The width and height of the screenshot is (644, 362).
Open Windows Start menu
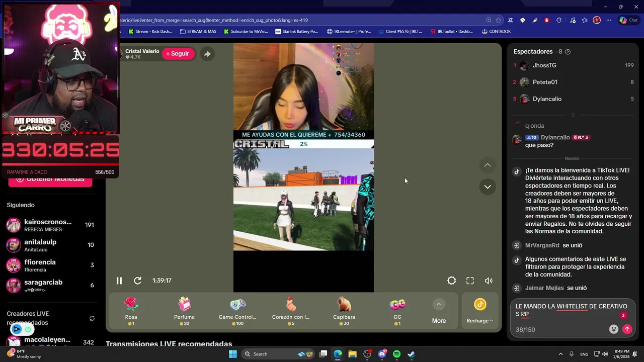232,354
